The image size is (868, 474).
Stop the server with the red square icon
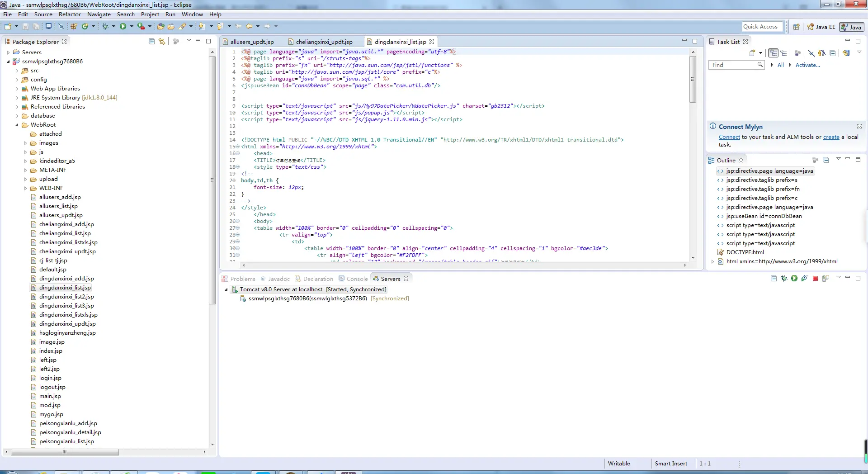815,279
